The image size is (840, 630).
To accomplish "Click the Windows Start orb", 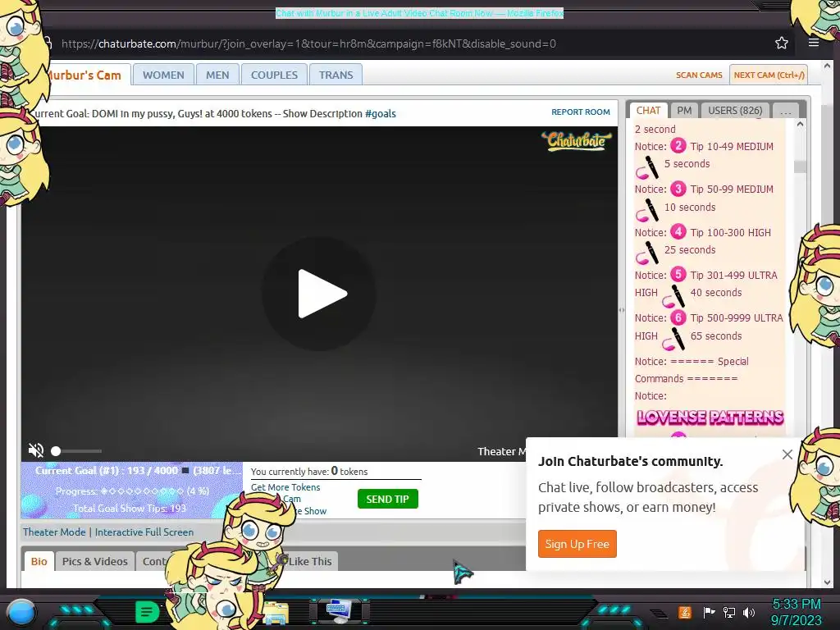I will click(x=21, y=612).
